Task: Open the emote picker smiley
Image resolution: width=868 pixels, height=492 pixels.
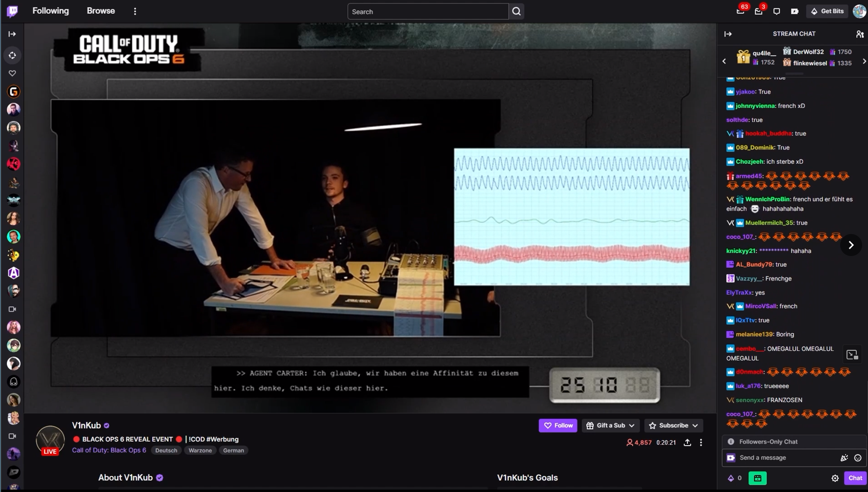Action: [857, 458]
